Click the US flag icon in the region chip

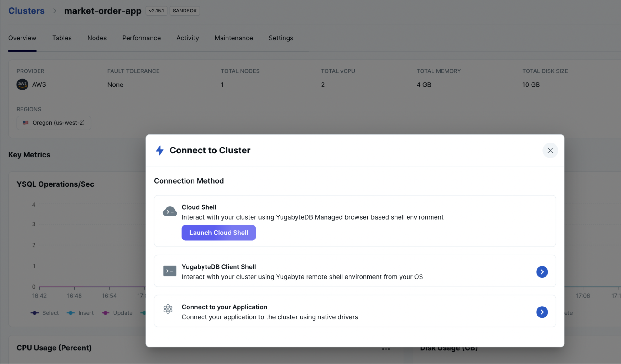(x=26, y=122)
